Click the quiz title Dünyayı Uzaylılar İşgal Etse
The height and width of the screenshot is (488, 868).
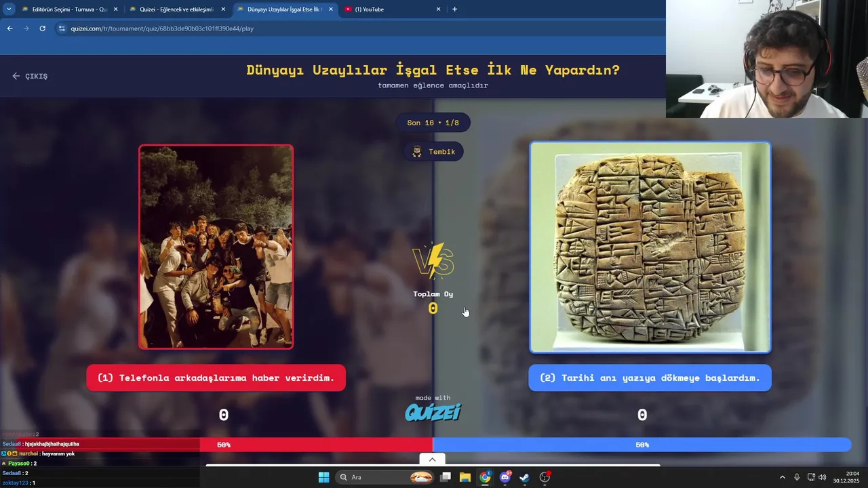click(x=433, y=70)
